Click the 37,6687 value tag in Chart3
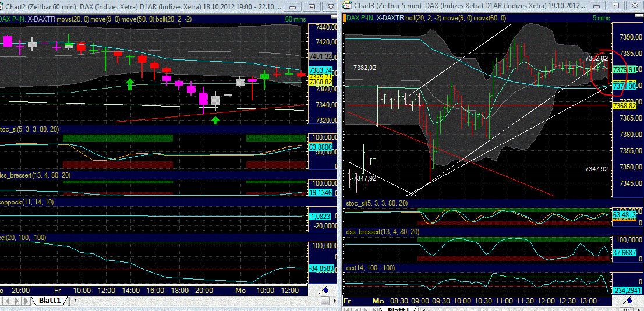 (x=624, y=252)
